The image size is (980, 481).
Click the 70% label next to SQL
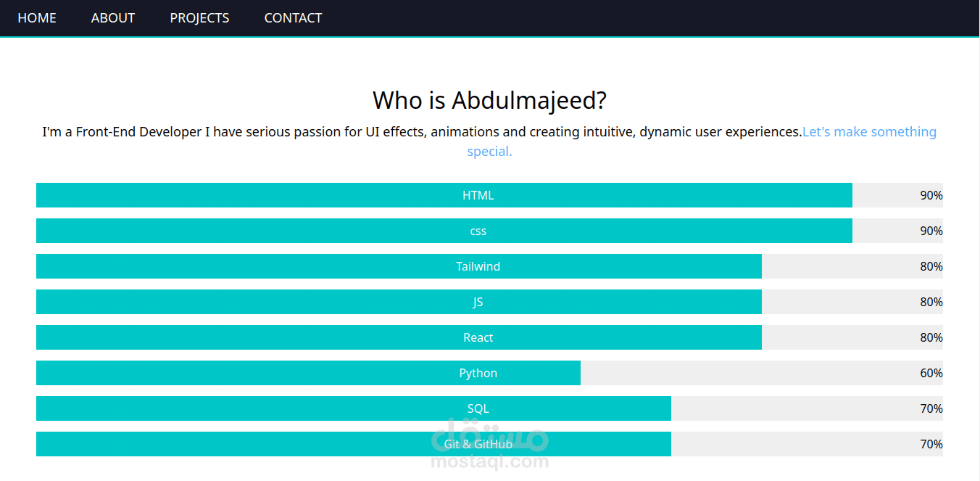coord(931,408)
